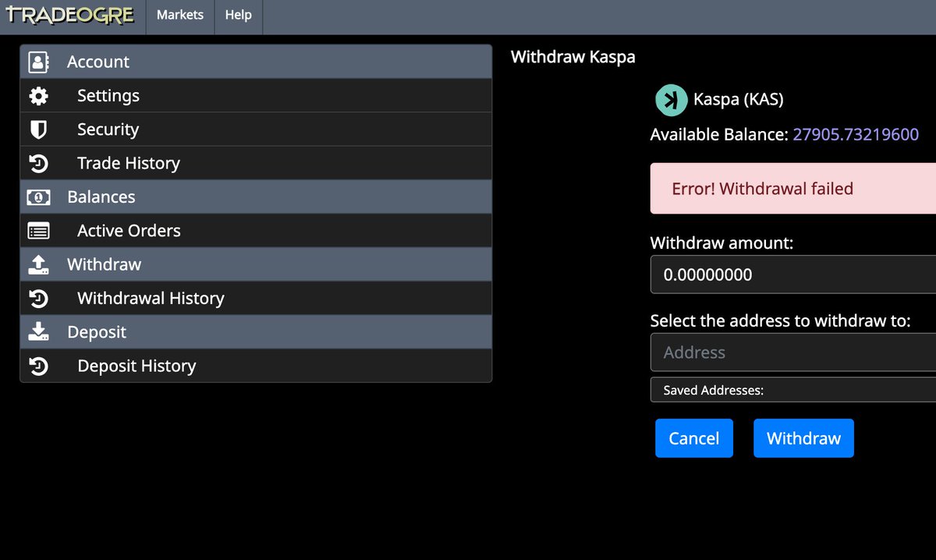Click the Account address book icon
Viewport: 936px width, 560px height.
coord(38,62)
